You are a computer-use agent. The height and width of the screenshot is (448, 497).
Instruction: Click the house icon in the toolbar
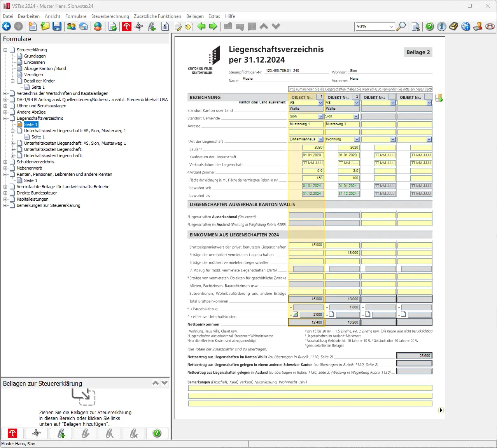tap(83, 26)
